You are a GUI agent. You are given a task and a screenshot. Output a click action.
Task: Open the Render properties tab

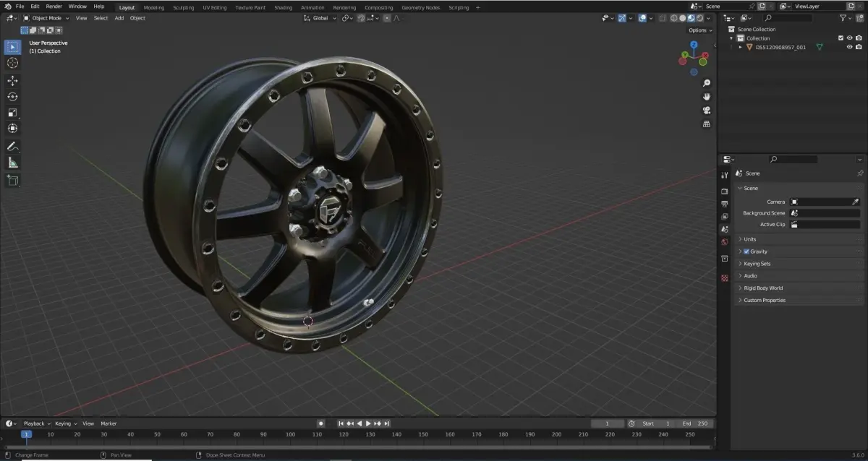coord(725,191)
